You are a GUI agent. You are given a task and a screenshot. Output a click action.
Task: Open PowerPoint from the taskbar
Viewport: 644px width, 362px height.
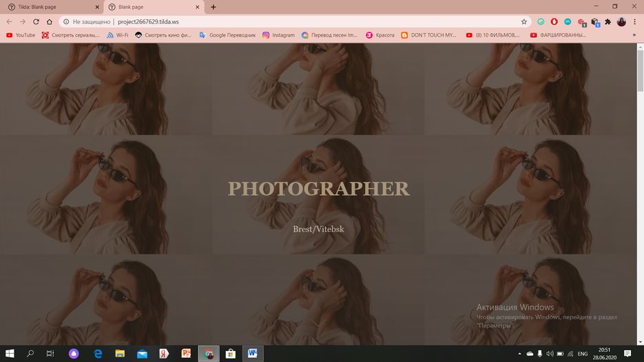pyautogui.click(x=186, y=353)
